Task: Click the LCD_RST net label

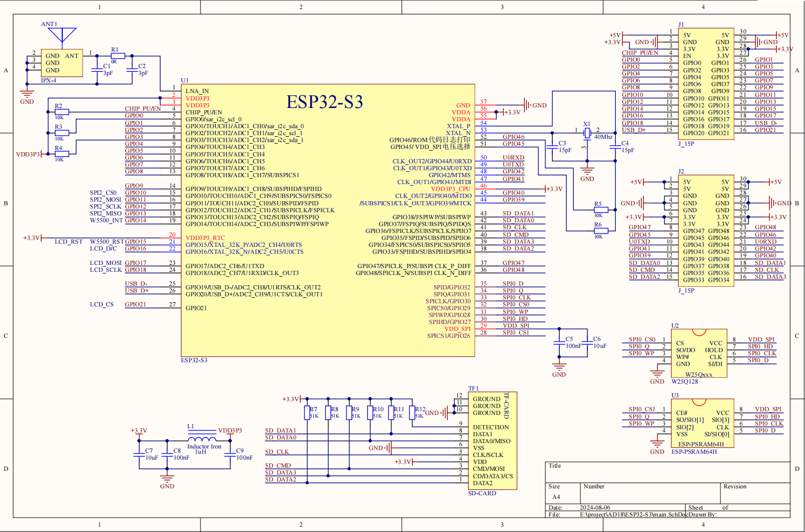Action: [x=69, y=242]
